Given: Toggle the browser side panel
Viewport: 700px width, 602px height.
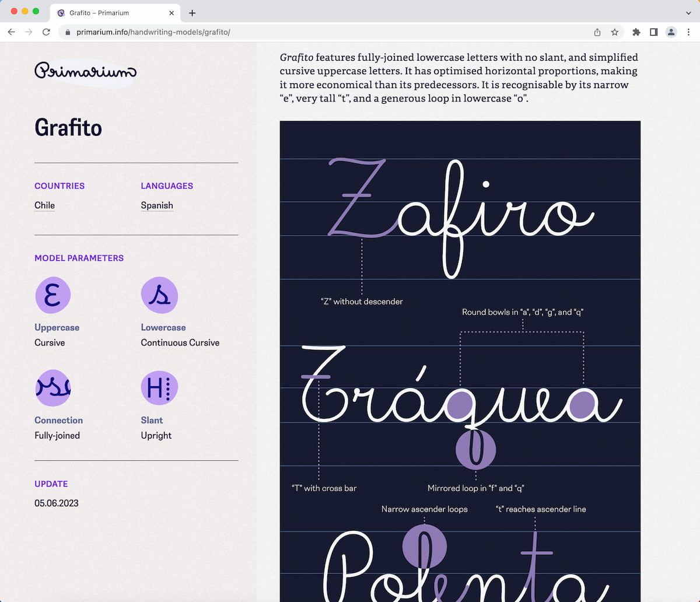Looking at the screenshot, I should (x=654, y=32).
